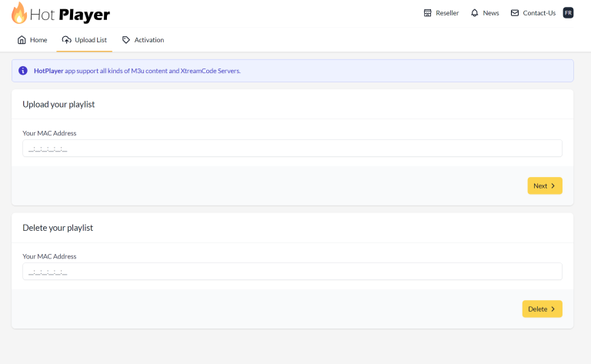
Task: Click the Hot Player logo text
Action: pos(71,14)
